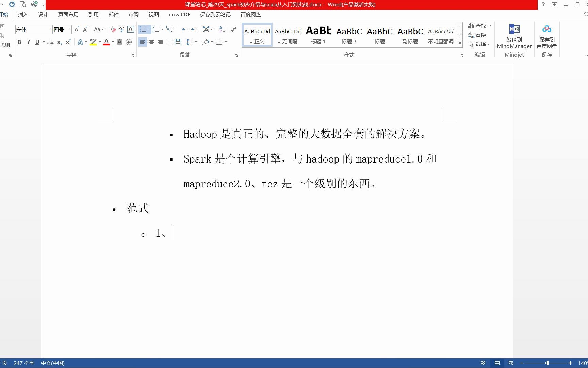Toggle center text alignment

click(151, 42)
